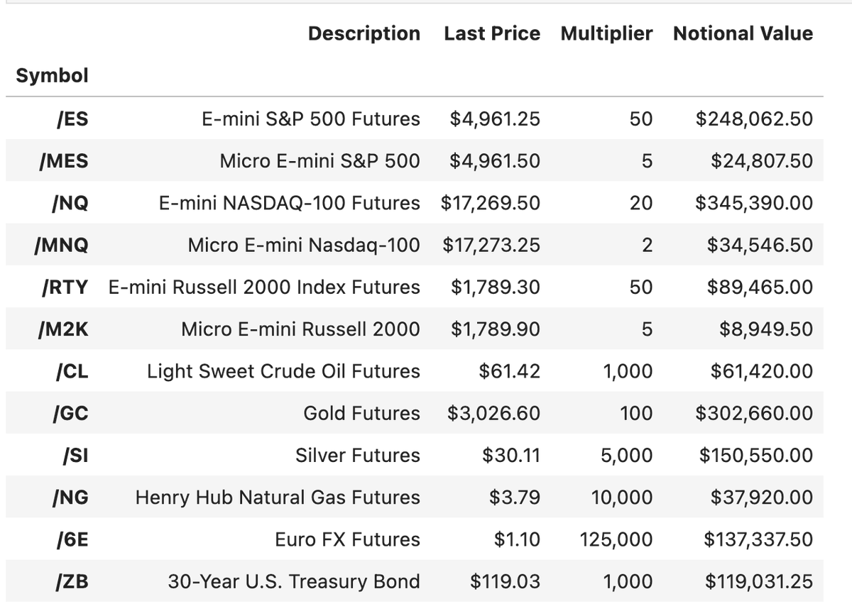
Task: Select the /ZB symbol cell
Action: coord(72,582)
